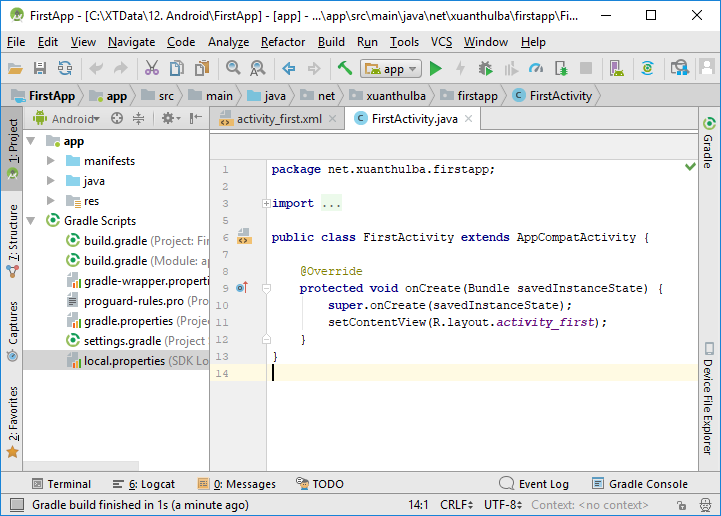Screen dimensions: 721x516
Task: Navigate back with the blue arrow
Action: [x=289, y=69]
